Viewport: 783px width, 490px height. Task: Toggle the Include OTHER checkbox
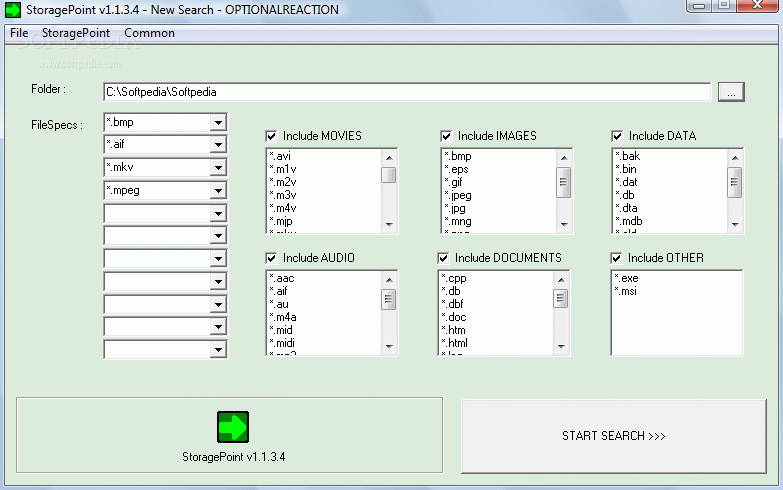click(616, 258)
